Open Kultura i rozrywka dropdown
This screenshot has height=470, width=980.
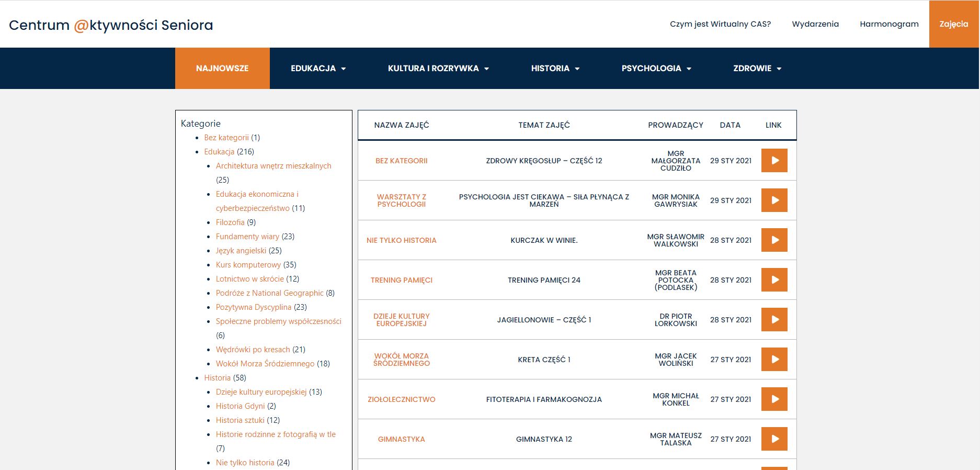click(x=438, y=69)
